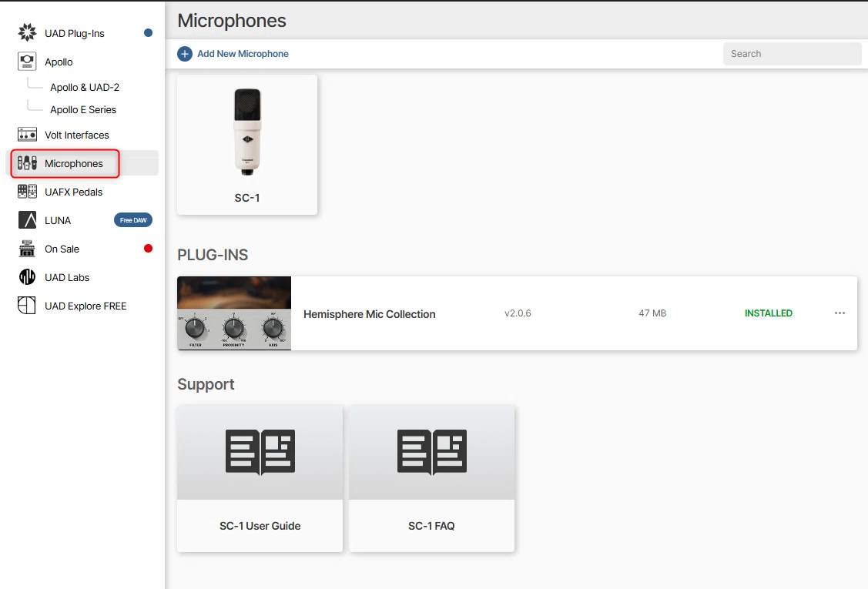Select the SC-1 microphone image

tap(247, 132)
